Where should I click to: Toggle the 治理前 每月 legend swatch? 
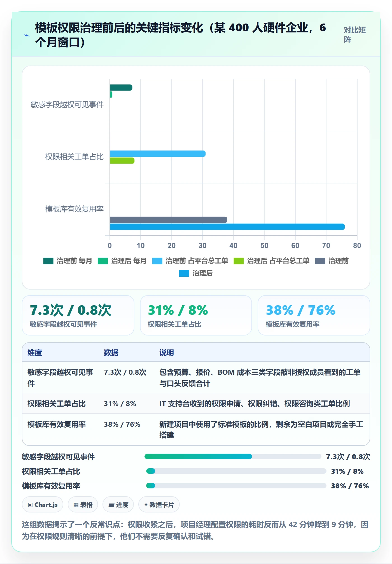click(x=48, y=261)
